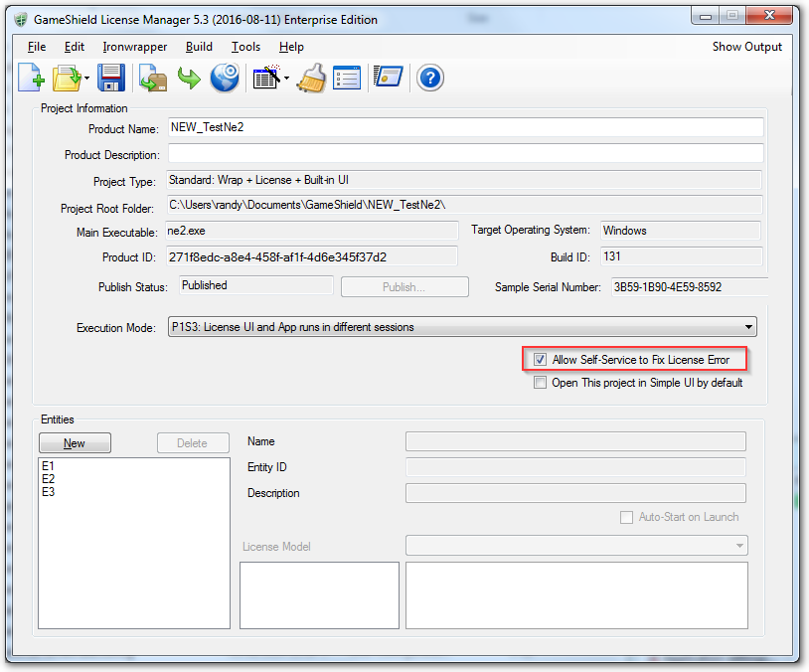Click the Entity ID field
Screen dimensions: 809x672
[575, 467]
